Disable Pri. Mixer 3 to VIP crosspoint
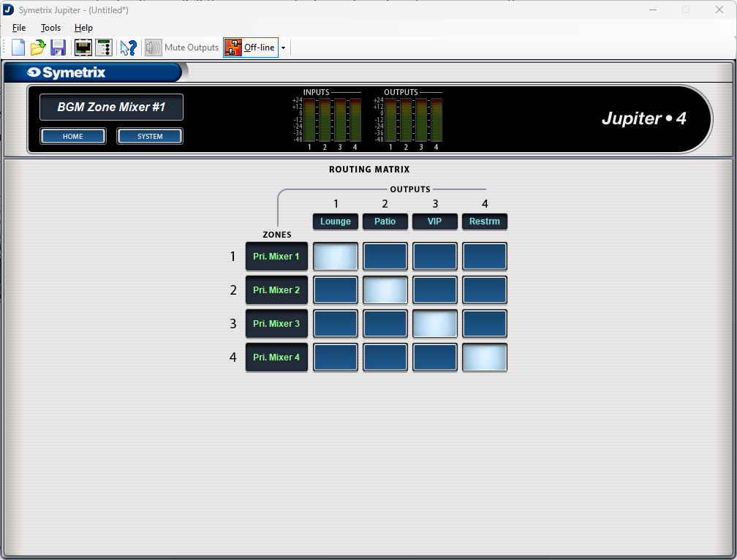 click(434, 323)
